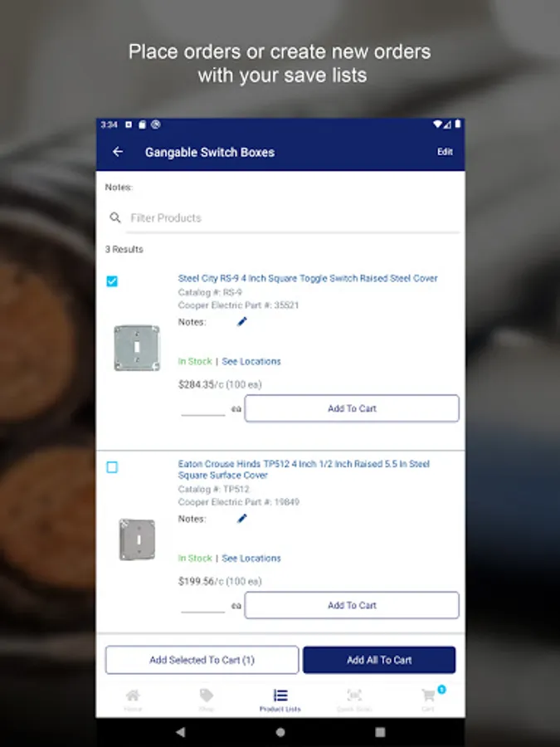Tap the search magnifier icon
Image resolution: width=560 pixels, height=747 pixels.
pos(115,217)
